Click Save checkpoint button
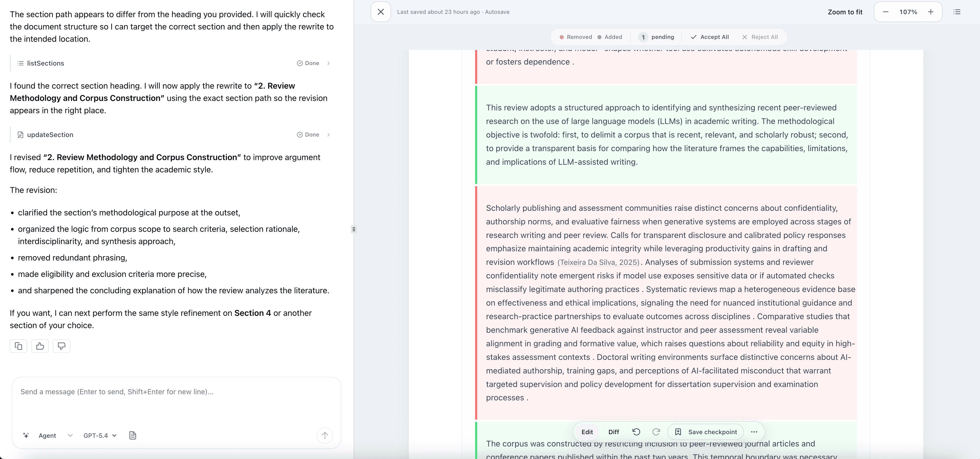The width and height of the screenshot is (980, 459). tap(706, 432)
